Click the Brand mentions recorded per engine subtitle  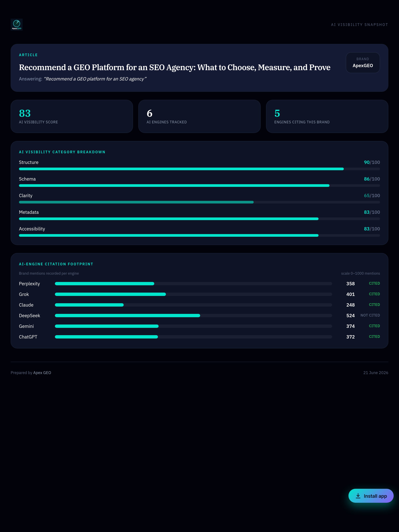tap(49, 273)
